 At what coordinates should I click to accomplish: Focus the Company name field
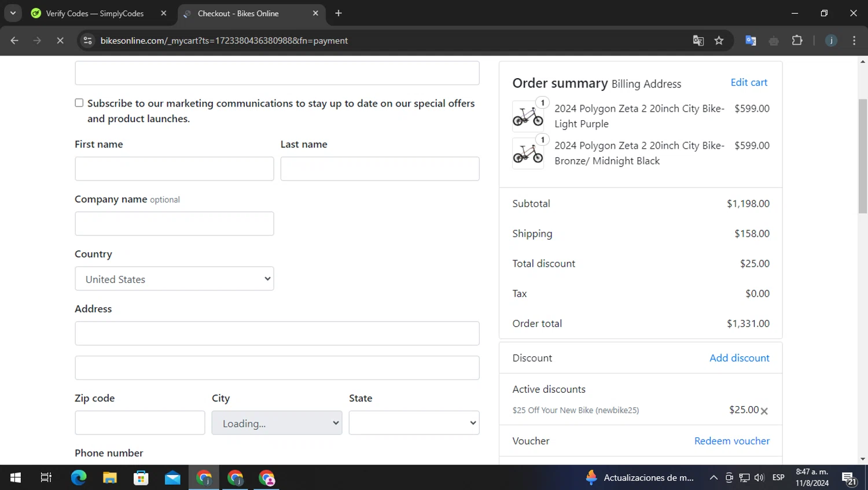pos(174,223)
